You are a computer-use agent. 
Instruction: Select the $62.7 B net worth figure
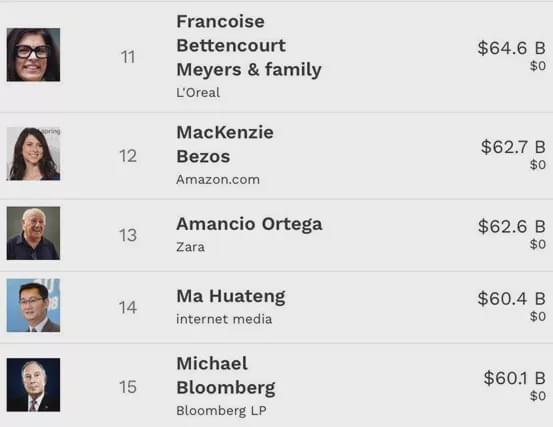pos(513,147)
